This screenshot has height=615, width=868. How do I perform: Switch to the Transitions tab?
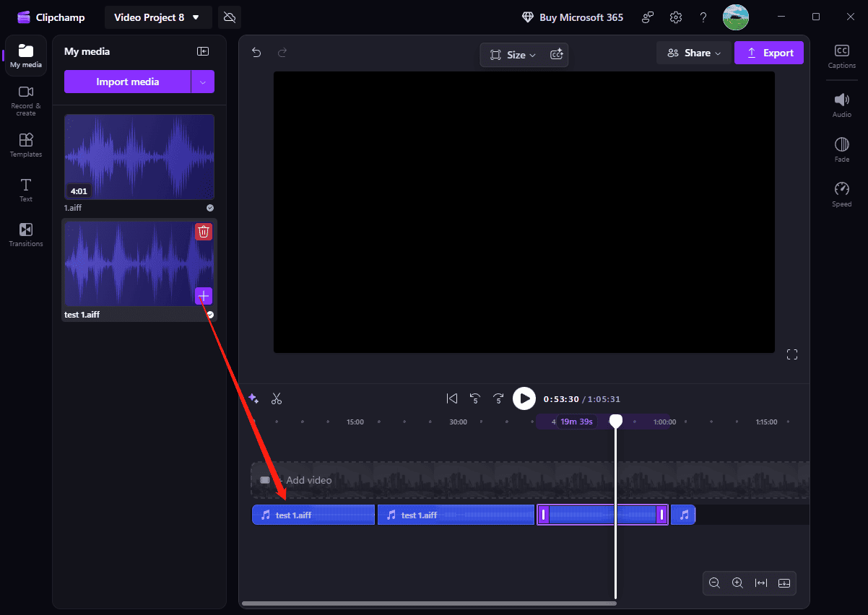(25, 234)
